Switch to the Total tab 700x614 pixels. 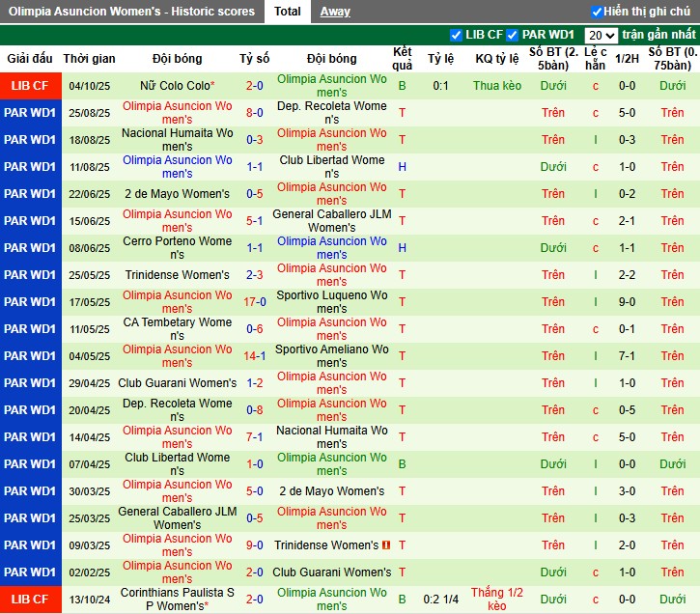tap(288, 12)
